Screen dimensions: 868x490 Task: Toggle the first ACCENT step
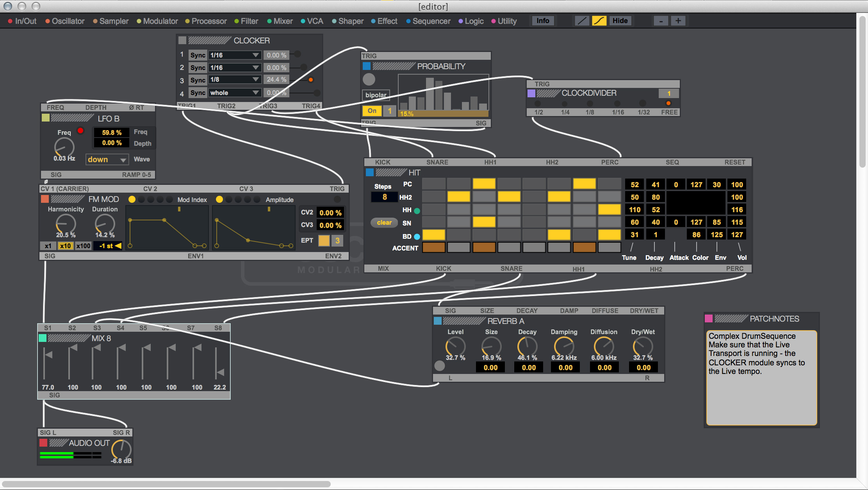pyautogui.click(x=433, y=247)
